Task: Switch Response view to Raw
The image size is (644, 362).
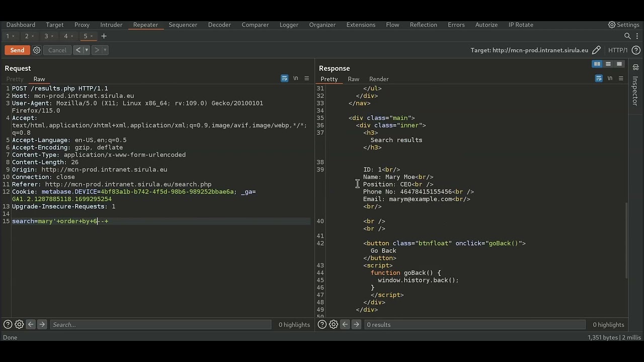Action: [353, 79]
